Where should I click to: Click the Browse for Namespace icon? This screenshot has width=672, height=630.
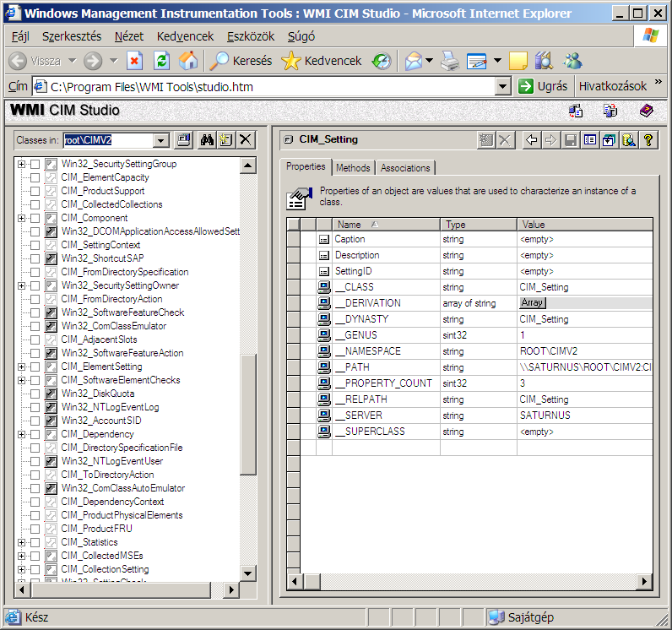pos(184,140)
